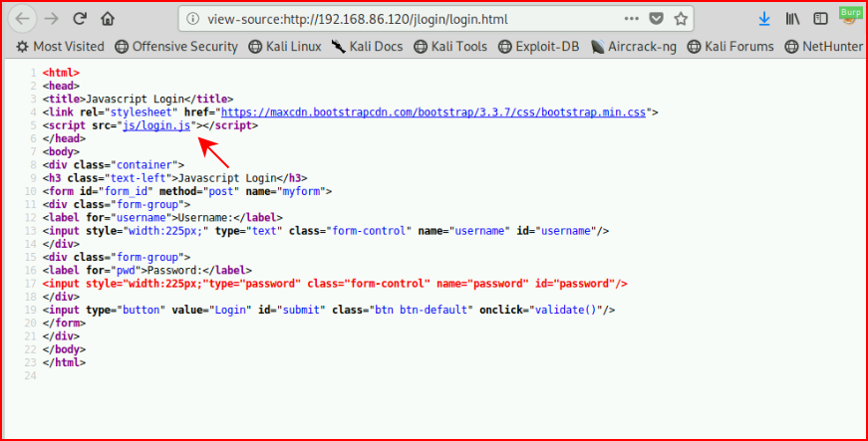This screenshot has width=868, height=441.
Task: Open Kali Tools bookmark
Action: [x=450, y=47]
